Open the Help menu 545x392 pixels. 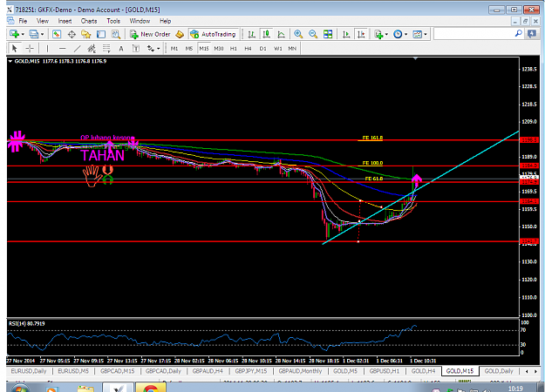tap(165, 21)
